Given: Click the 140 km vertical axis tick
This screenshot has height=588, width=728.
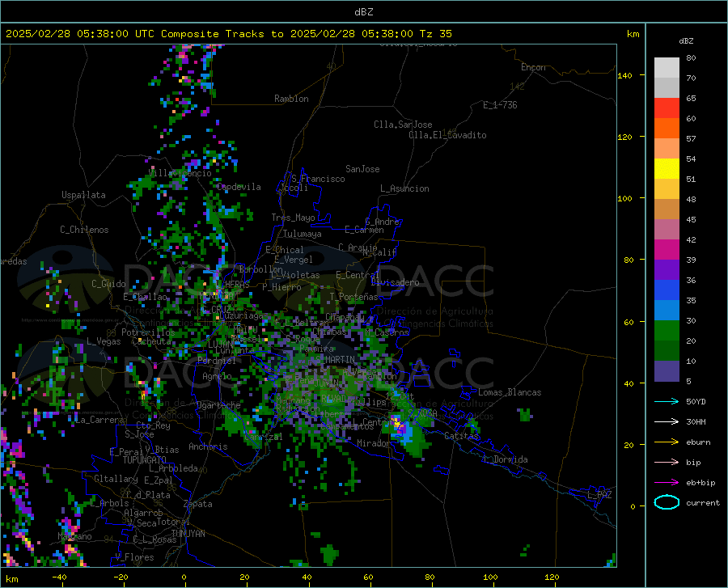Looking at the screenshot, I should point(624,75).
